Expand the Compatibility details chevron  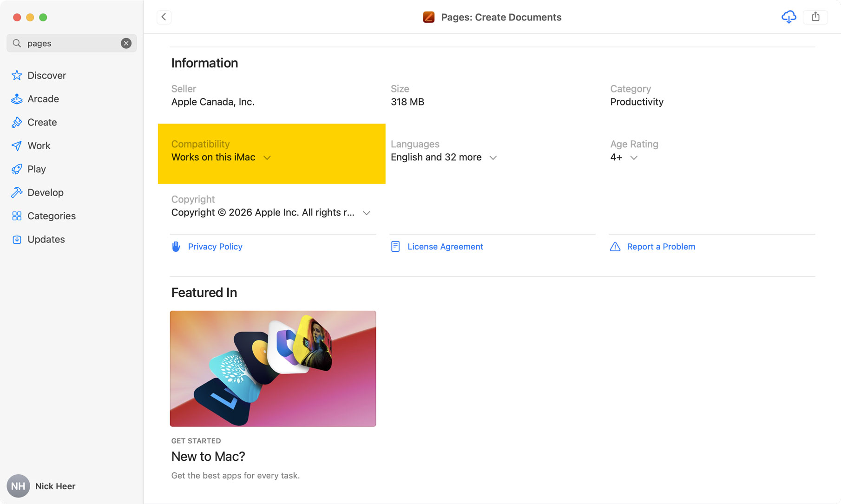coord(267,158)
